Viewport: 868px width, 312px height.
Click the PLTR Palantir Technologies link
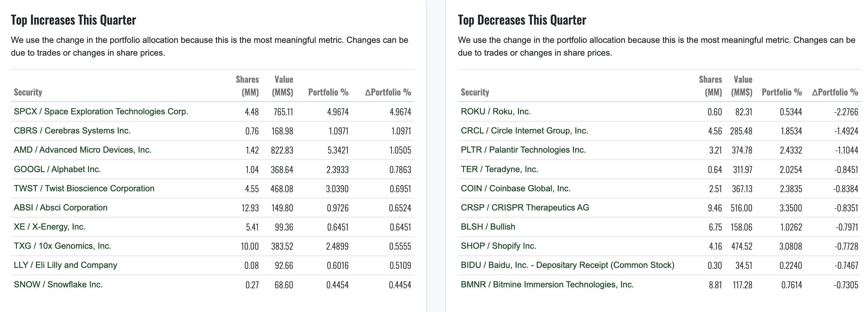point(523,150)
